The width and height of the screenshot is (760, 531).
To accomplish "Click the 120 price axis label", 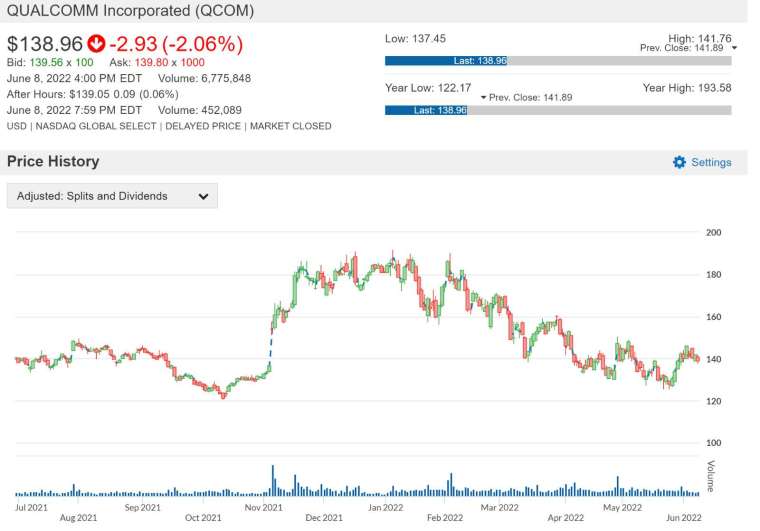I will pos(713,401).
